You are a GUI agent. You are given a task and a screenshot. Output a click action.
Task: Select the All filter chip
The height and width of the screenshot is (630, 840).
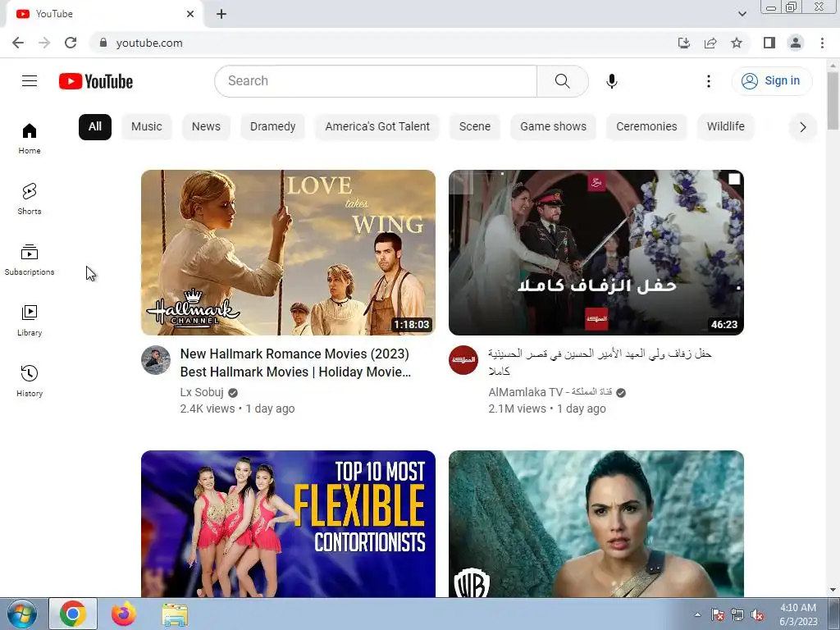pyautogui.click(x=95, y=127)
